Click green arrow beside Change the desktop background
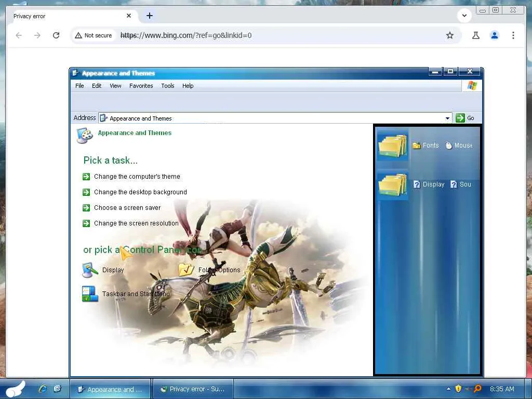Viewport: 532px width, 399px height. 86,192
